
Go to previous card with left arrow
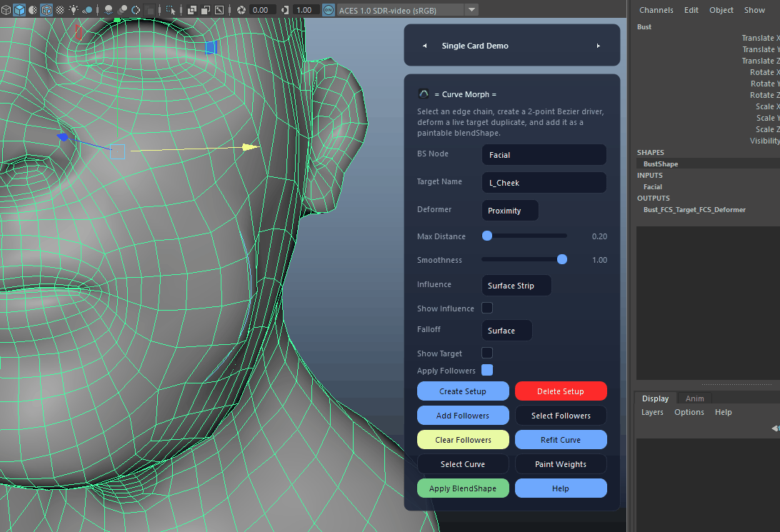424,46
